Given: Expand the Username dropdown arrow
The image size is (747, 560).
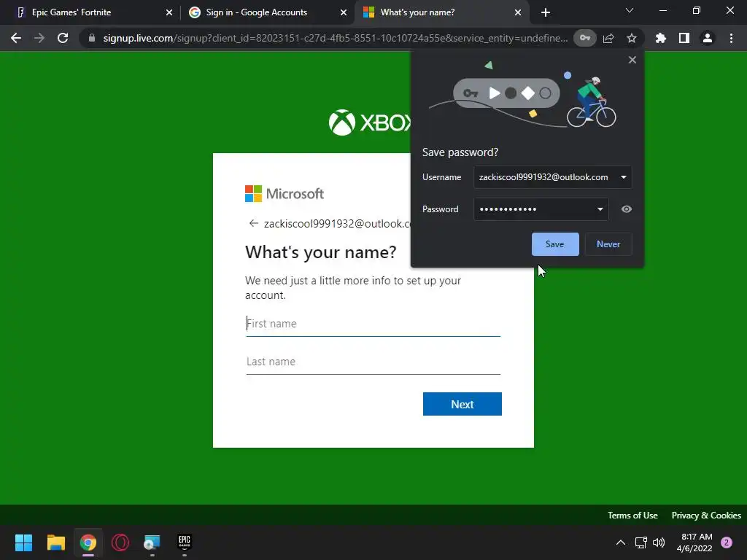Looking at the screenshot, I should (x=623, y=177).
